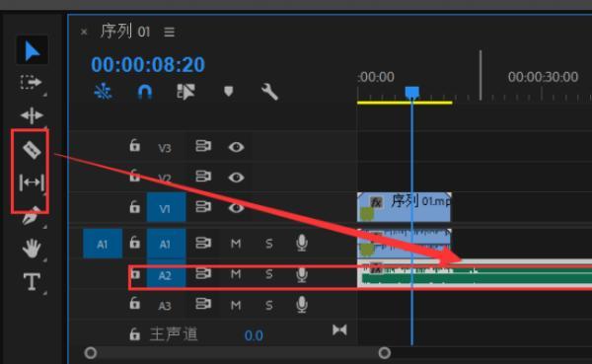
Task: Mute track A1
Action: (x=236, y=244)
